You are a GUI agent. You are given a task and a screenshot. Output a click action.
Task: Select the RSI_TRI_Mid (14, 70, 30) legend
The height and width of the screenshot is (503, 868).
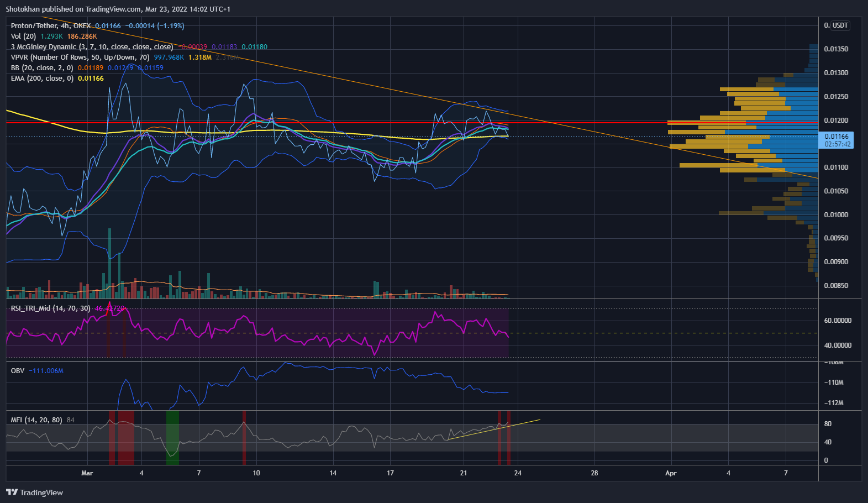50,308
